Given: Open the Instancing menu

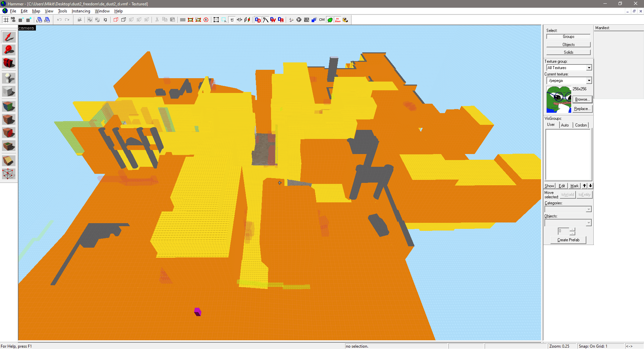Looking at the screenshot, I should point(81,11).
